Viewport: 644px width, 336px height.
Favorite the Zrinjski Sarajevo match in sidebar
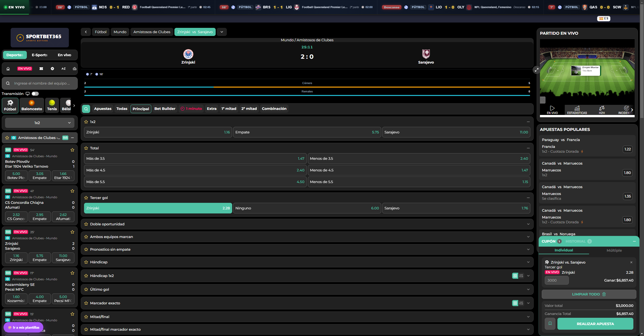tap(72, 232)
